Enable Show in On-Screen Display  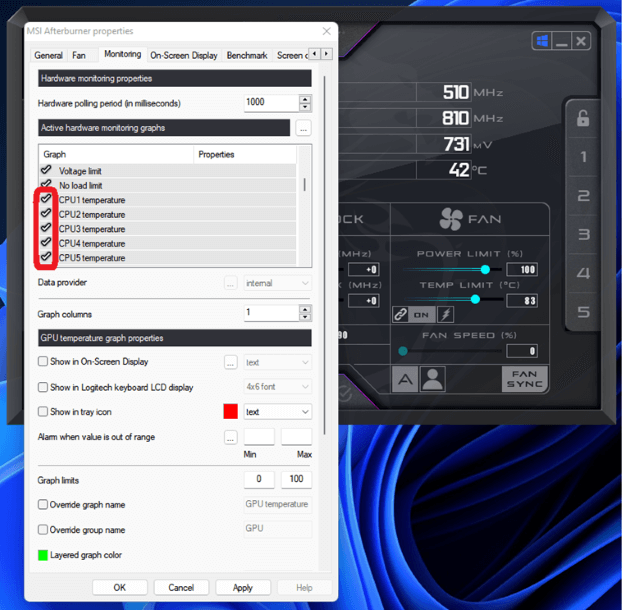(43, 361)
